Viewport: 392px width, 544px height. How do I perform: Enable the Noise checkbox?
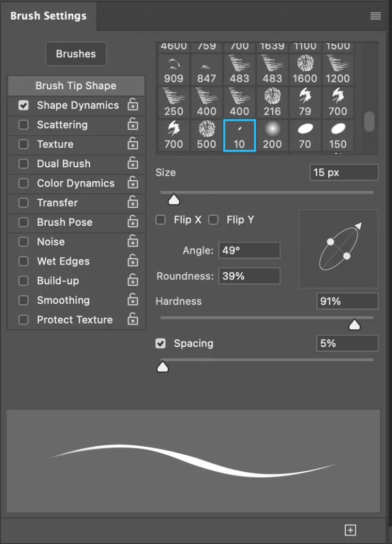pyautogui.click(x=23, y=242)
